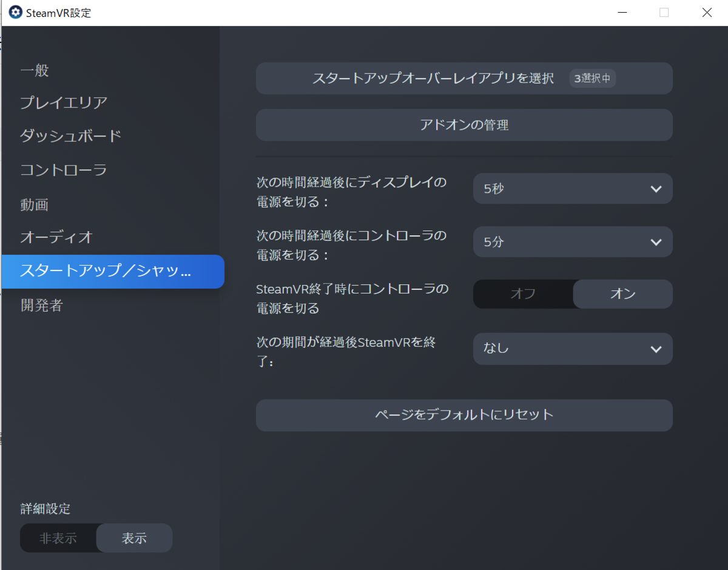This screenshot has width=728, height=570.
Task: Set 詳細設定 to 表示
Action: click(134, 538)
